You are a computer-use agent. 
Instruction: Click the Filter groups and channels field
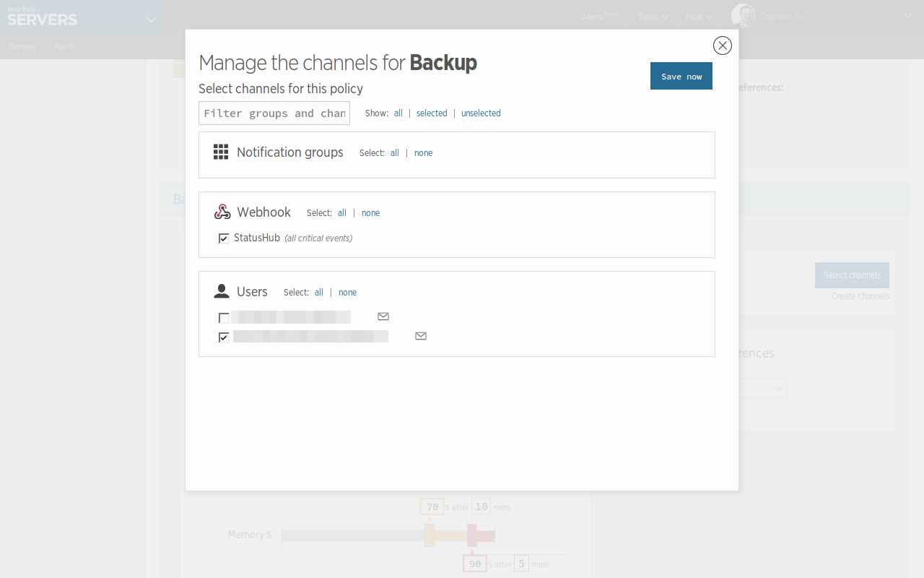[274, 113]
